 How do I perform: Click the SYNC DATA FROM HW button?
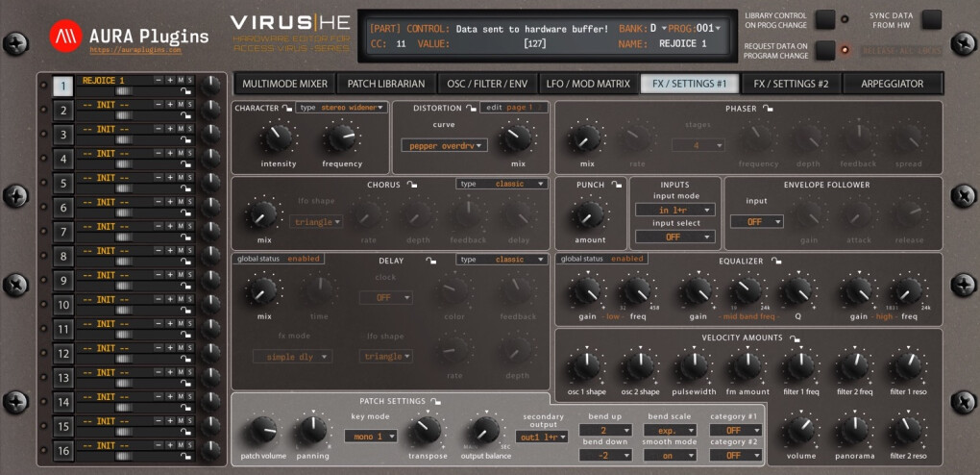931,20
